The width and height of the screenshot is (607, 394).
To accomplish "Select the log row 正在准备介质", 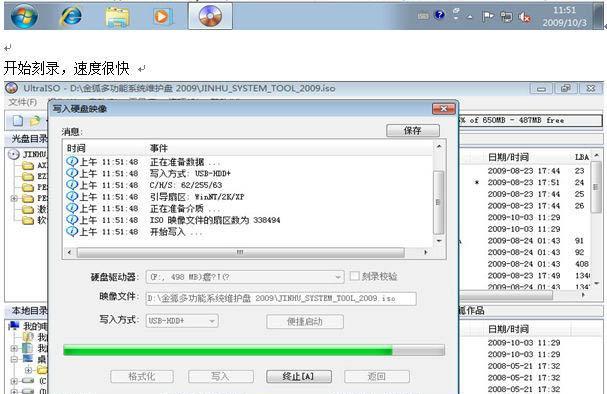I will [x=249, y=208].
